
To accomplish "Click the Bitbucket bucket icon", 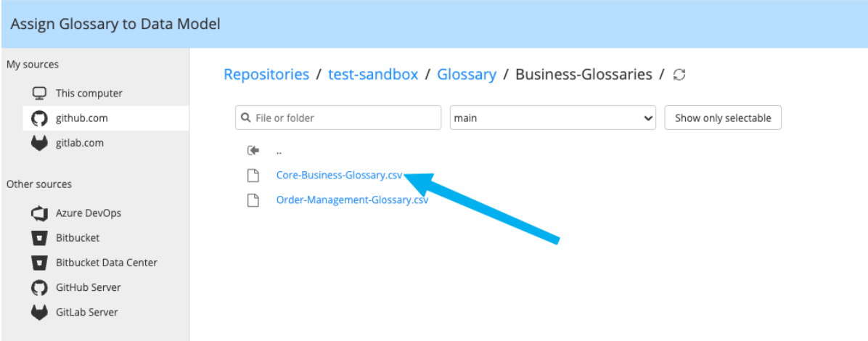I will (x=39, y=238).
